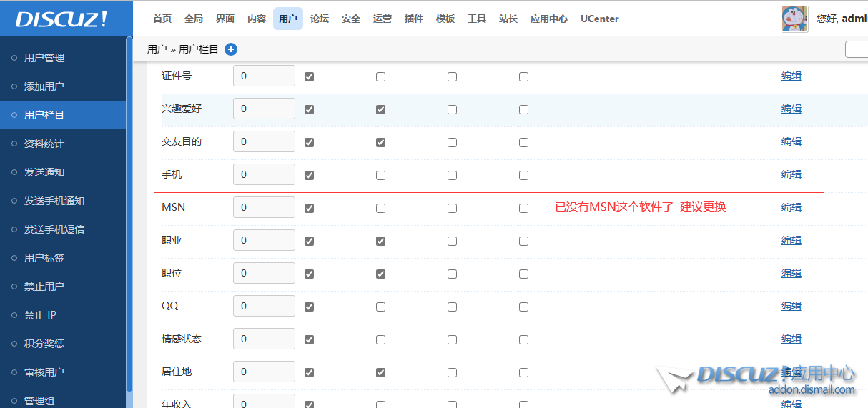Viewport: 868px width, 408px height.
Task: Click 编辑 link for 证件号 row
Action: point(791,76)
